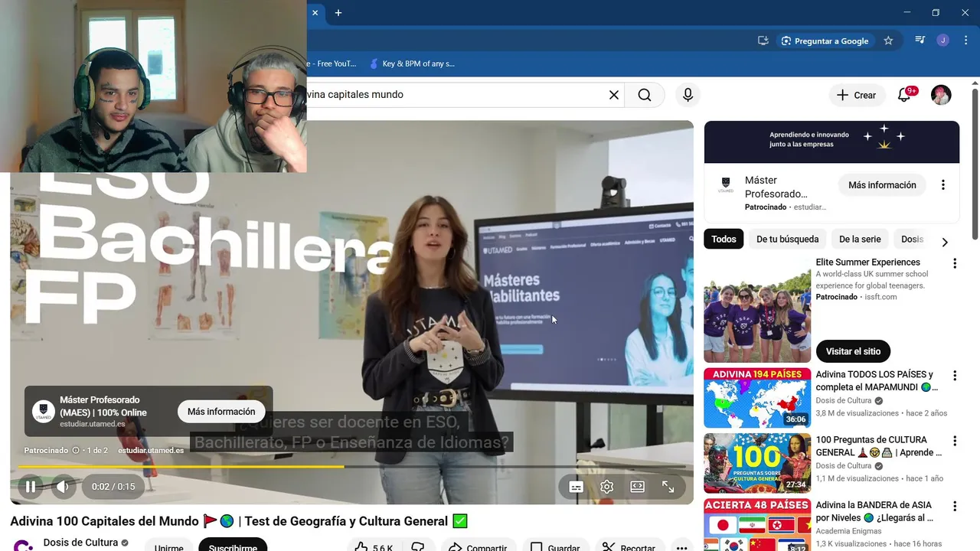The height and width of the screenshot is (551, 980).
Task: Open Chrome media control icon
Action: point(920,41)
